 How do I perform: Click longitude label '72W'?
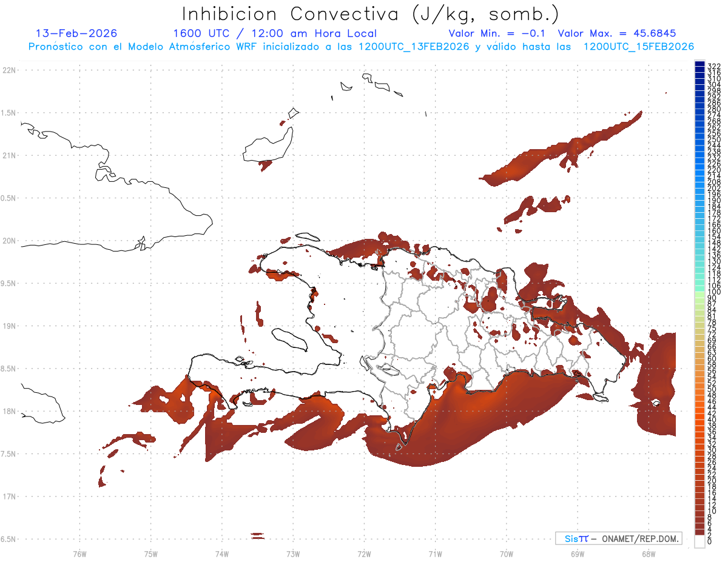click(364, 554)
